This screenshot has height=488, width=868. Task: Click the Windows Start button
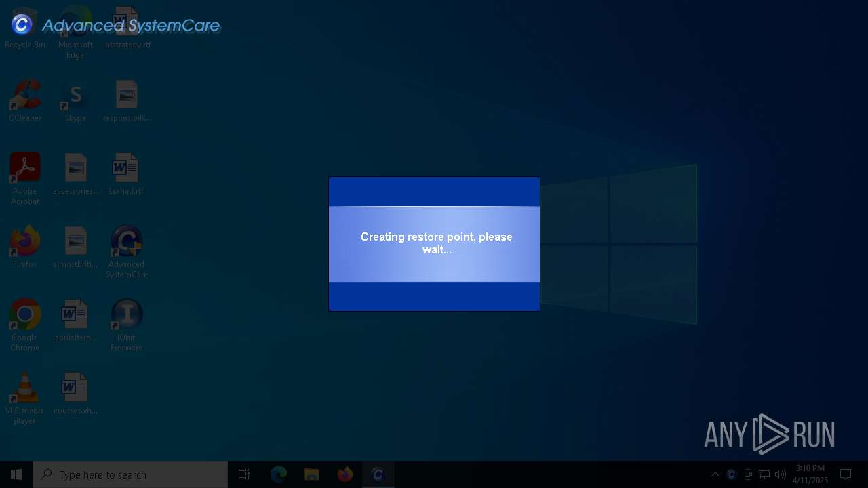coord(16,474)
